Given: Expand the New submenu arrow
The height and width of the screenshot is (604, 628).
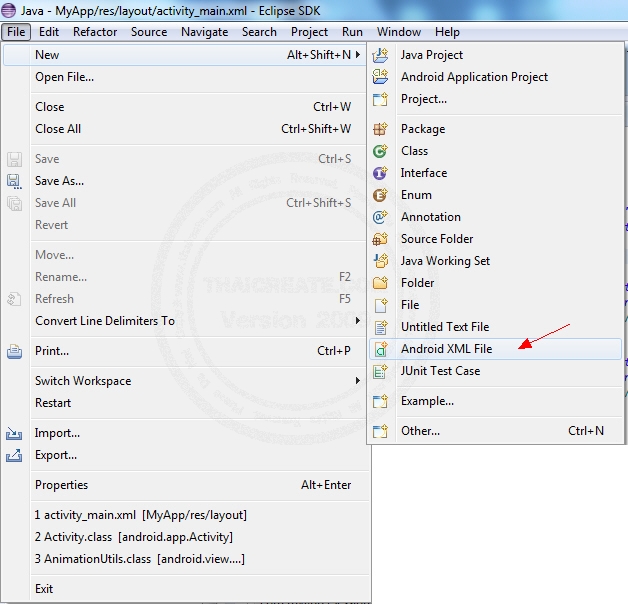Looking at the screenshot, I should [358, 54].
